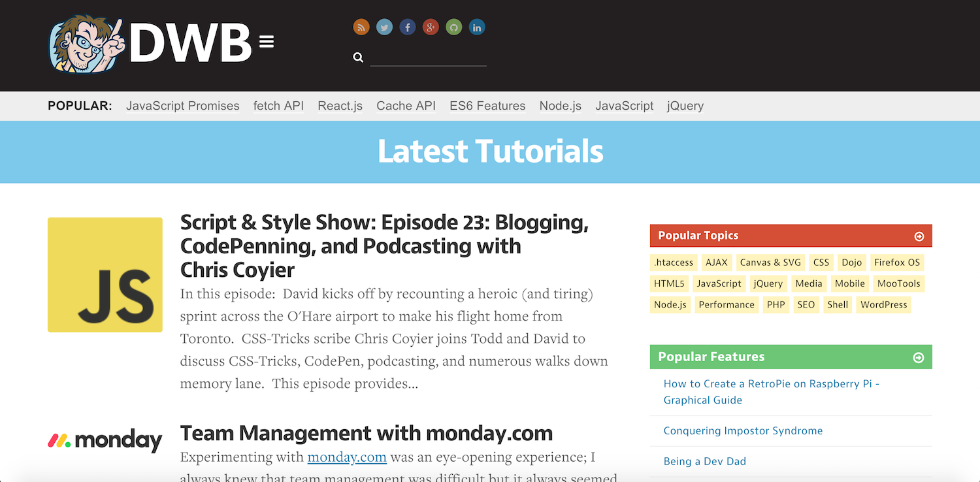Select the MooTools topic tag
Image resolution: width=980 pixels, height=482 pixels.
click(899, 283)
